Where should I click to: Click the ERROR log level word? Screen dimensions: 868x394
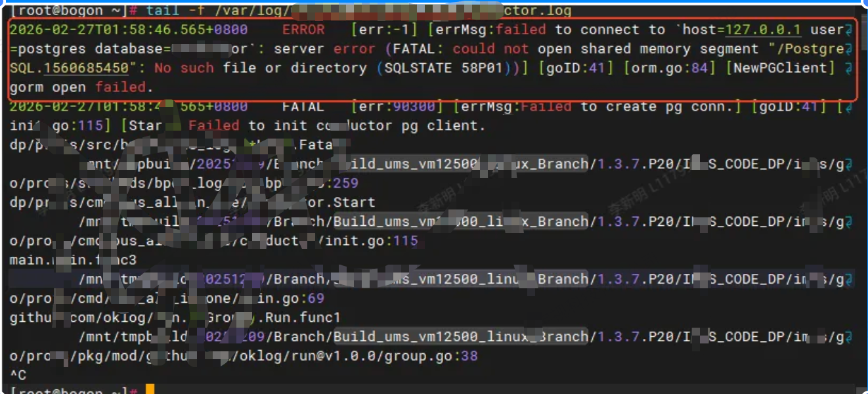303,30
